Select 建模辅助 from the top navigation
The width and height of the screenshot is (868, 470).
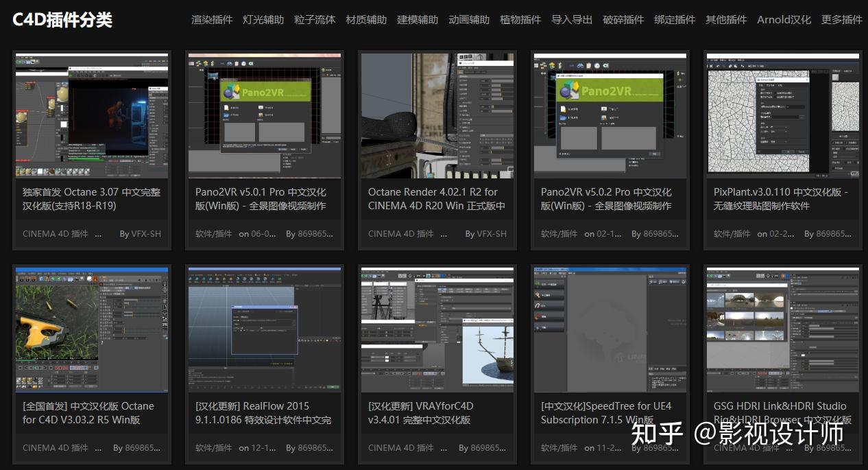[418, 20]
